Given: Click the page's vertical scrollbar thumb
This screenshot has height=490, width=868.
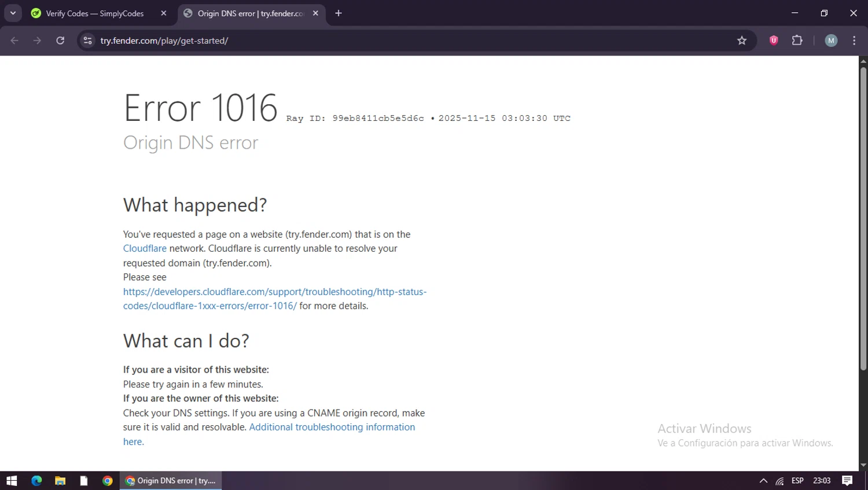Looking at the screenshot, I should pyautogui.click(x=863, y=219).
